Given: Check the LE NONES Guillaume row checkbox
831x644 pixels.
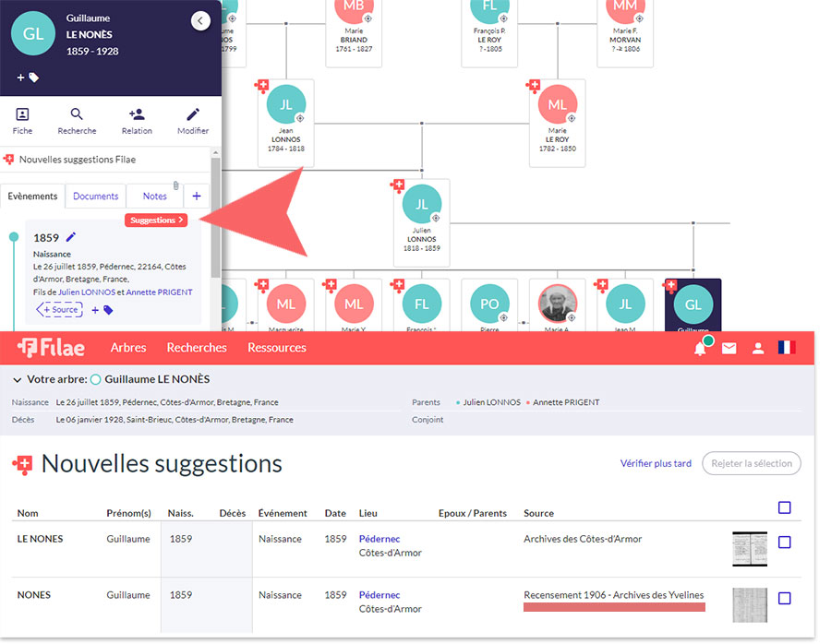Looking at the screenshot, I should (x=784, y=543).
